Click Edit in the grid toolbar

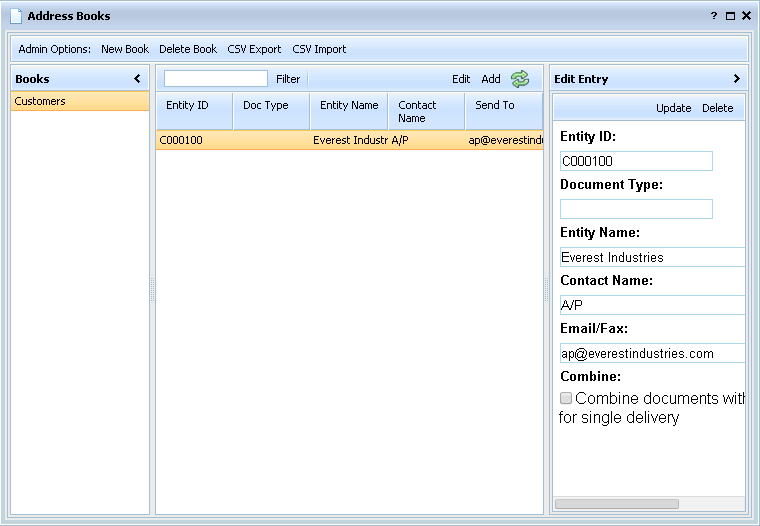click(x=461, y=79)
